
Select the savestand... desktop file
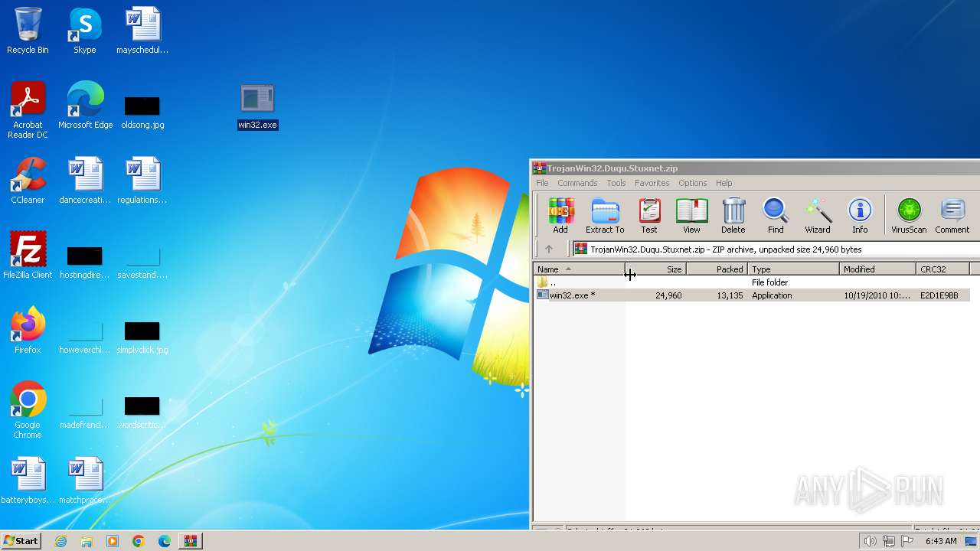click(x=142, y=262)
